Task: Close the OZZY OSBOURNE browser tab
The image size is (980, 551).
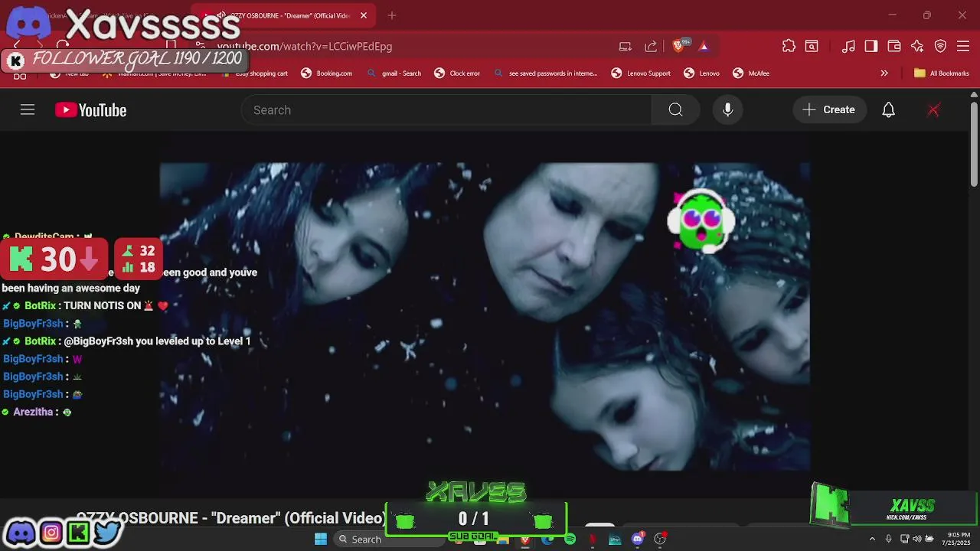Action: (364, 15)
